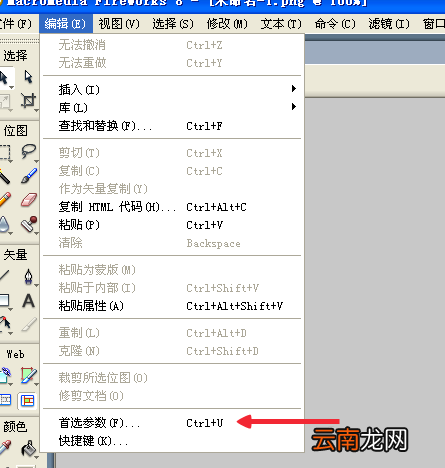Click the disabled 清除 entry
The height and width of the screenshot is (468, 445).
[x=172, y=243]
